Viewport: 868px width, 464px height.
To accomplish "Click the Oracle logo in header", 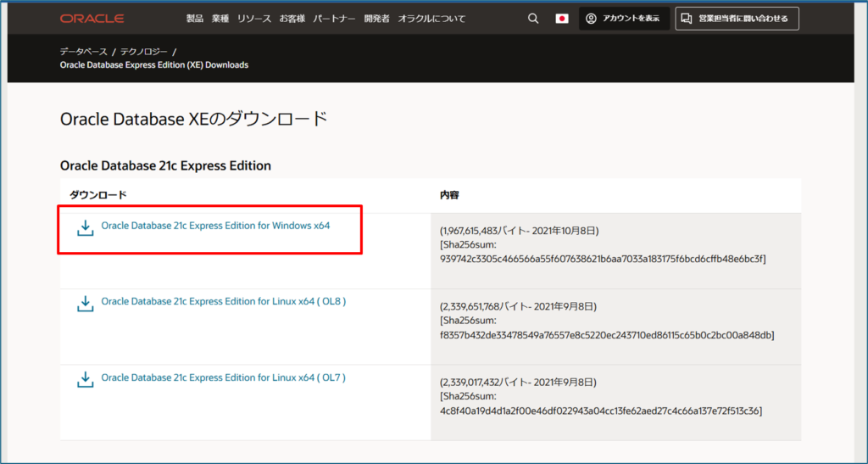I will (92, 19).
